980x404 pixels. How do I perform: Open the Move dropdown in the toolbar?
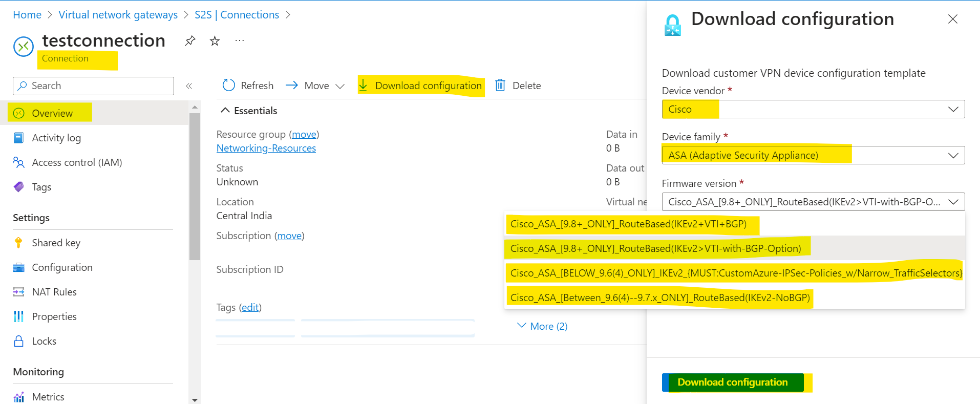pyautogui.click(x=315, y=86)
